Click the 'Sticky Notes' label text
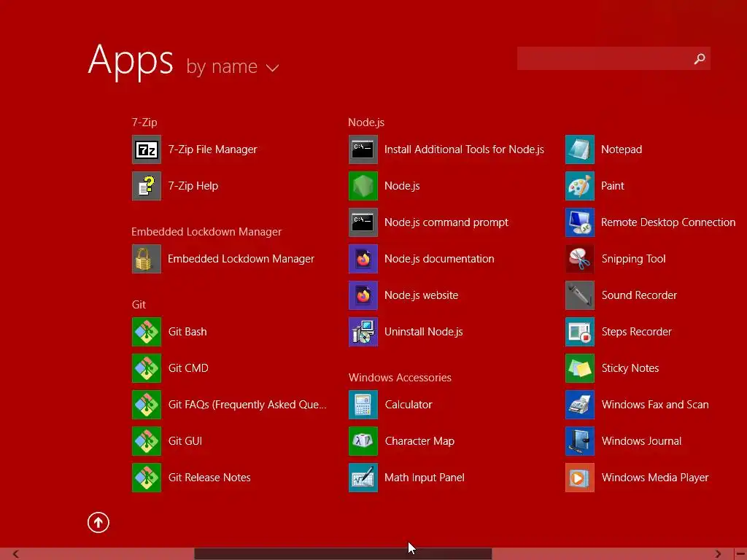Viewport: 747px width, 560px height. pos(630,368)
